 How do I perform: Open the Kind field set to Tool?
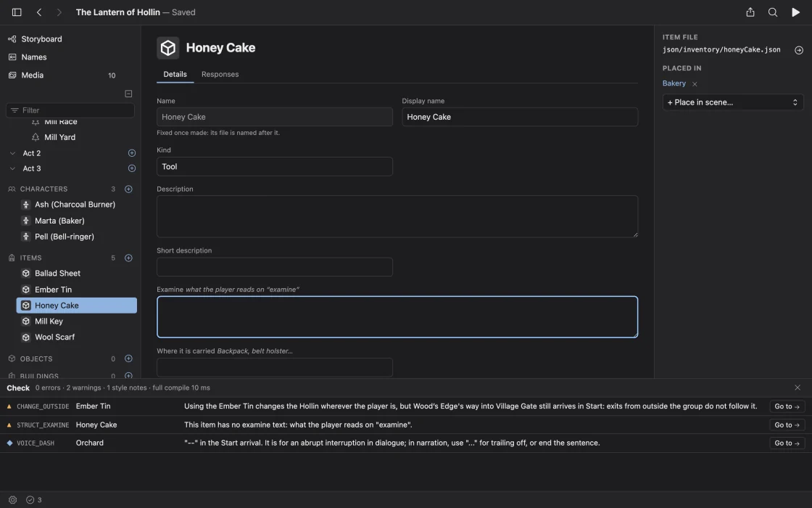coord(275,166)
